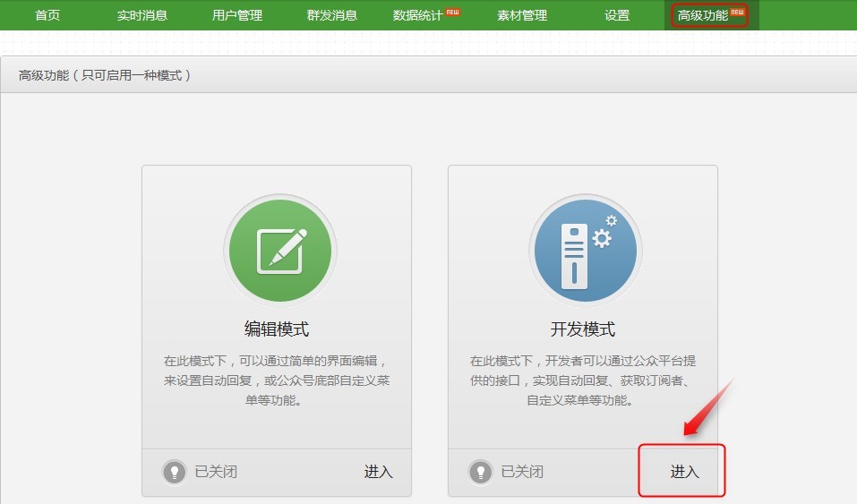Click the 开发模式 card title
The height and width of the screenshot is (504, 857).
point(583,329)
